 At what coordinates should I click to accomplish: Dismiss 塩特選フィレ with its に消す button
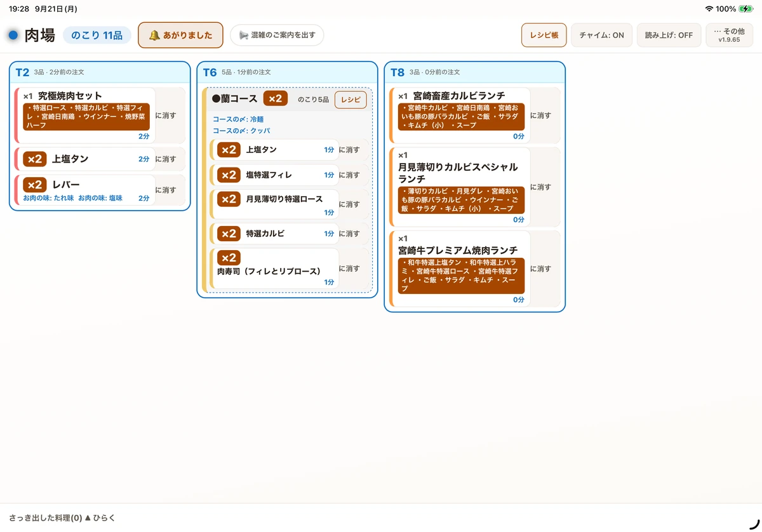point(353,175)
